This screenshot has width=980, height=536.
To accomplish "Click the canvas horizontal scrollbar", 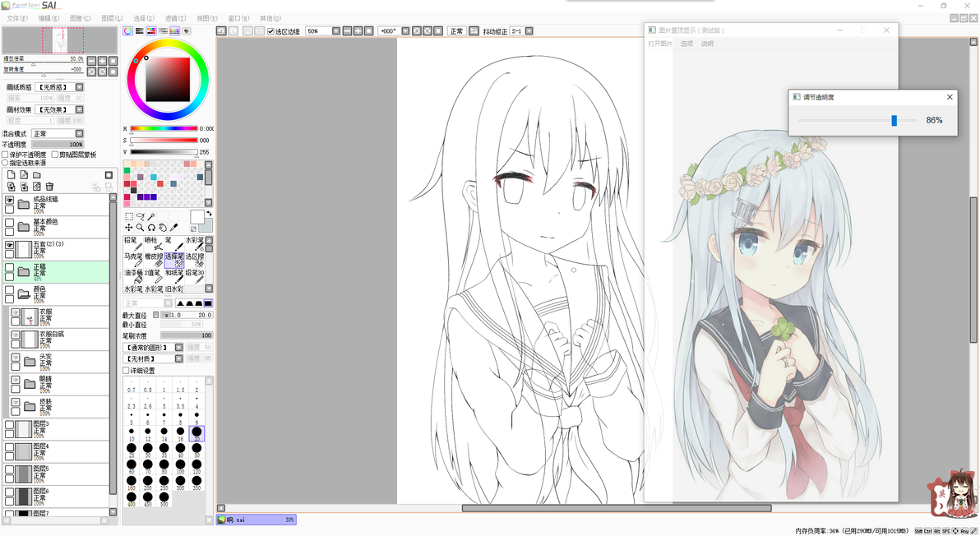I will tap(617, 508).
